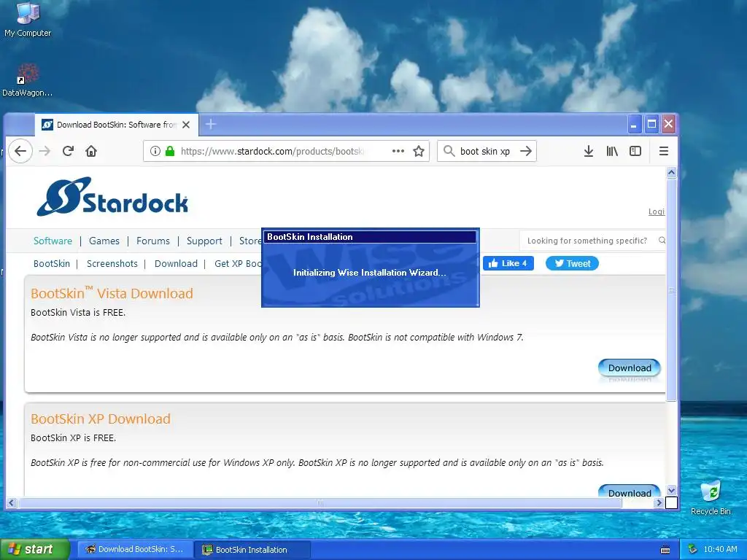Open the Games menu item
The height and width of the screenshot is (560, 747).
click(104, 241)
